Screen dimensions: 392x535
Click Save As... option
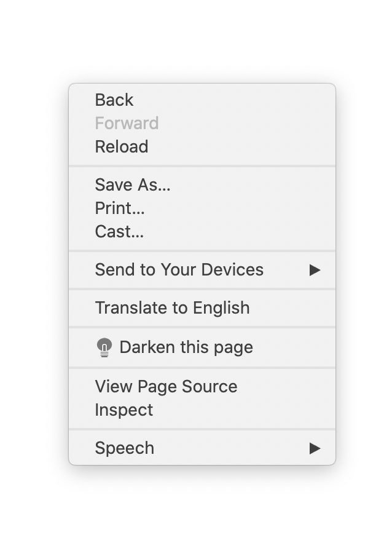coord(133,184)
